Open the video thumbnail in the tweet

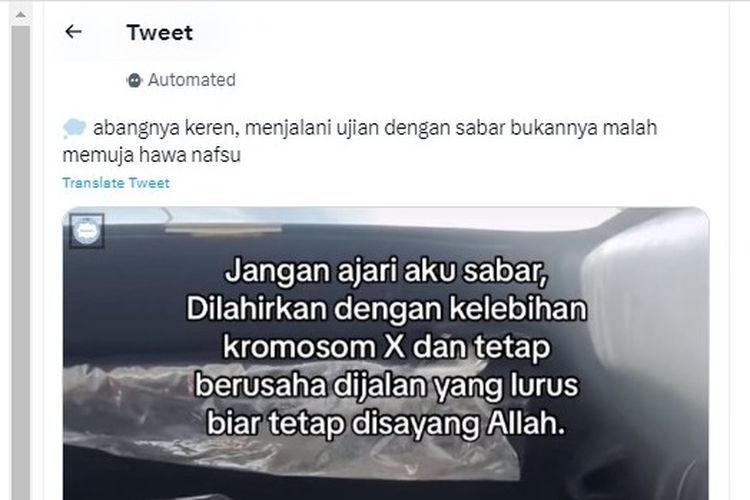pyautogui.click(x=386, y=353)
